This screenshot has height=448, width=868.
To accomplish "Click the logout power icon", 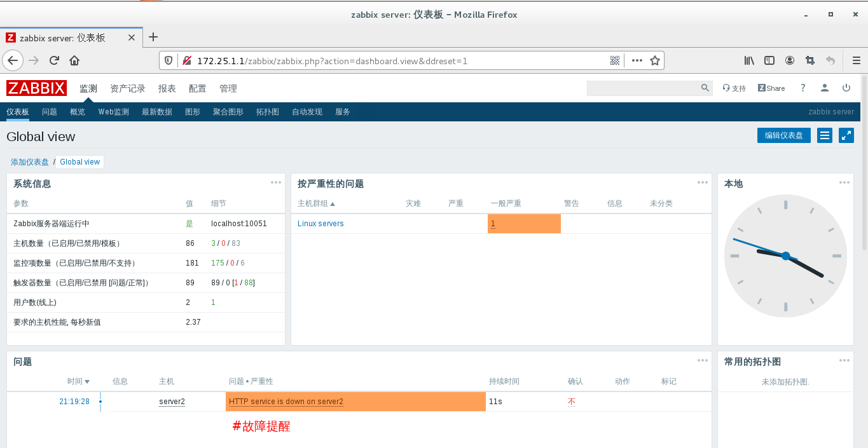I will click(846, 88).
